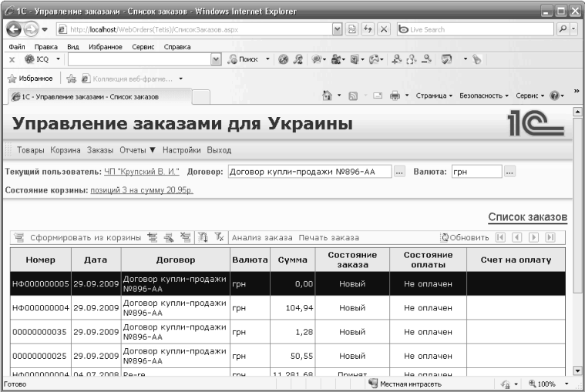Screen dimensions: 585x392
Task: Open the IE Help question mark icon
Action: tap(554, 95)
